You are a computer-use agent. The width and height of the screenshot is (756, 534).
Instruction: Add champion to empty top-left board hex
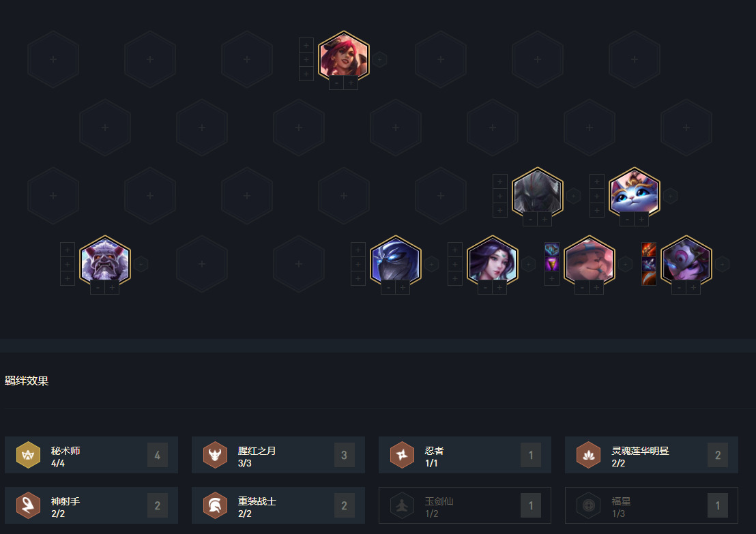53,59
